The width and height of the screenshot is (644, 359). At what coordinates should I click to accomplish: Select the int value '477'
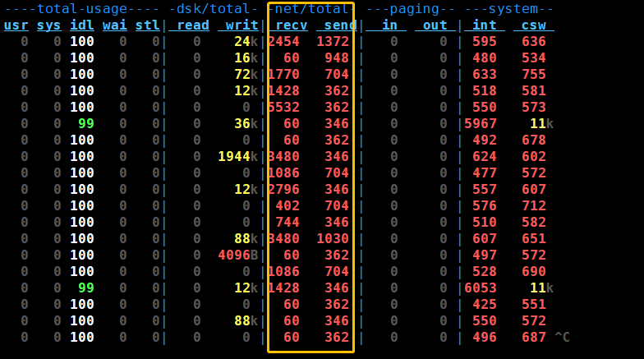485,173
